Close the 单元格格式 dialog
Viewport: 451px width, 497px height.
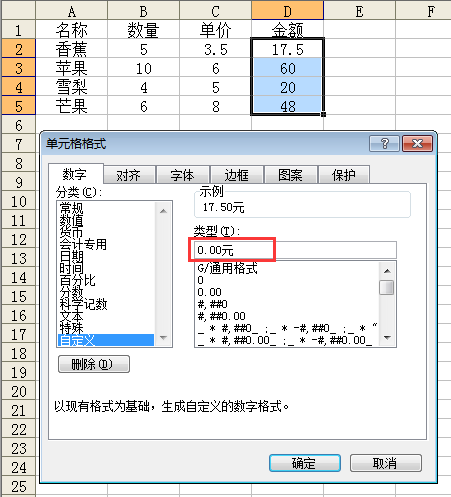click(x=417, y=144)
